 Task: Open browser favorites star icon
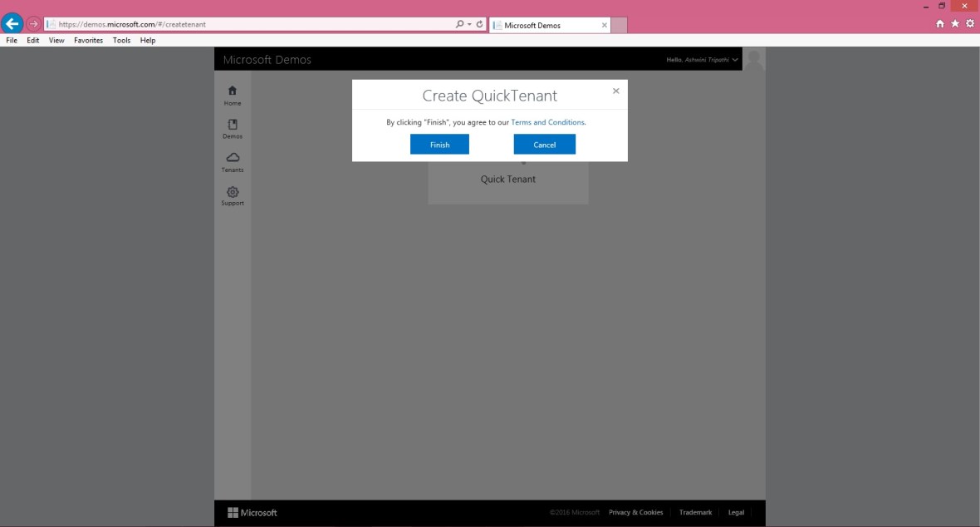pyautogui.click(x=955, y=24)
